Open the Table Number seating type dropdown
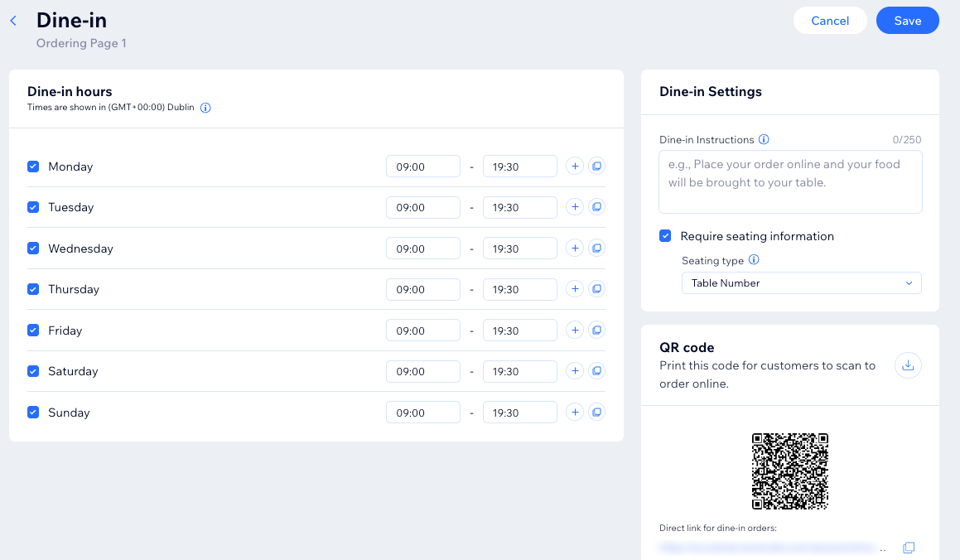The height and width of the screenshot is (560, 960). pos(801,282)
